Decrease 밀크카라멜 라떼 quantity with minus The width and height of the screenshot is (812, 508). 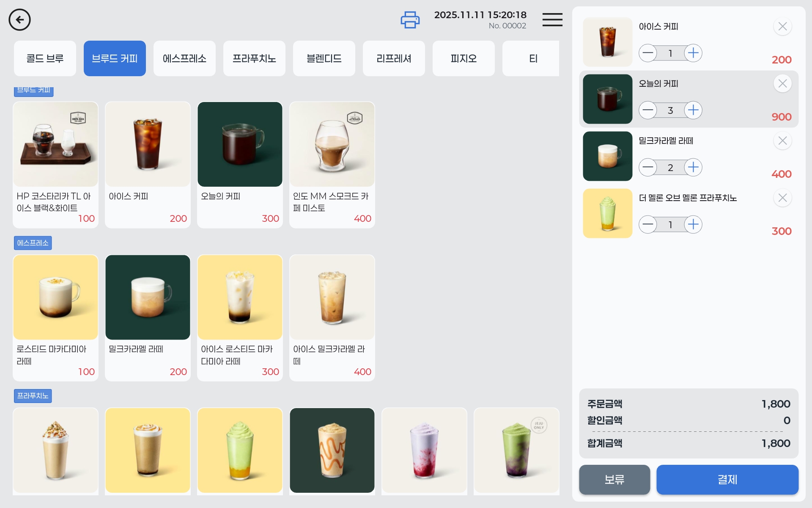[647, 168]
